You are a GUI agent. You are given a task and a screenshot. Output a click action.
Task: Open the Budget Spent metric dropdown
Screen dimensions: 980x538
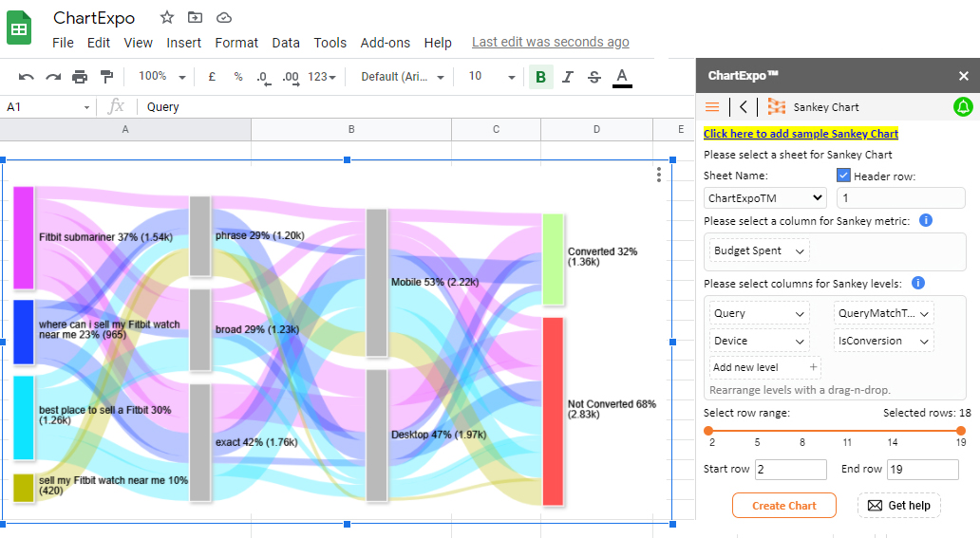pos(760,250)
